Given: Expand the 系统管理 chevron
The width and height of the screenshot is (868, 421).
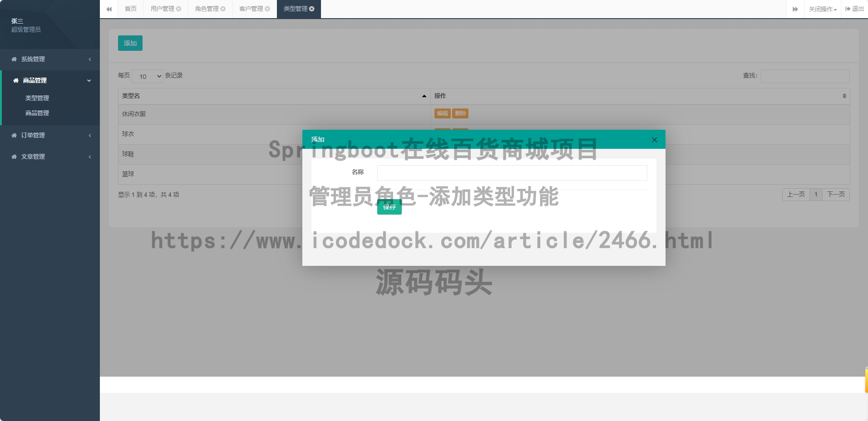Looking at the screenshot, I should pos(90,59).
